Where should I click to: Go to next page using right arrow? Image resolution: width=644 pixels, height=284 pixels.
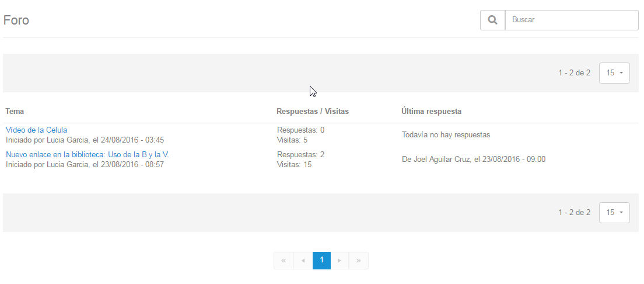[x=339, y=261]
